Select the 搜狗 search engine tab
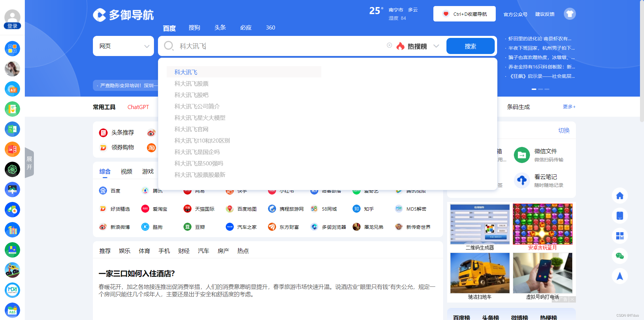The height and width of the screenshot is (320, 644). (x=195, y=28)
